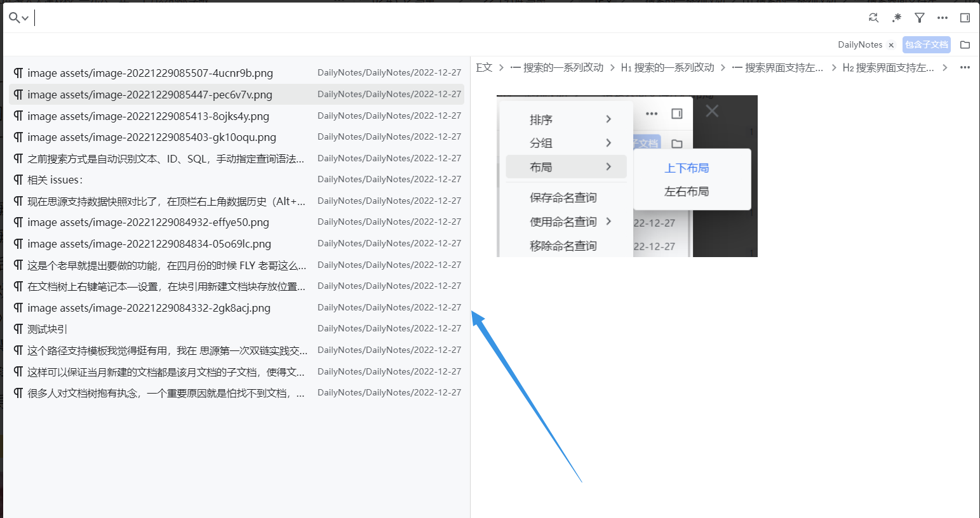Expand the breadcrumb trailing chevron

coord(945,67)
